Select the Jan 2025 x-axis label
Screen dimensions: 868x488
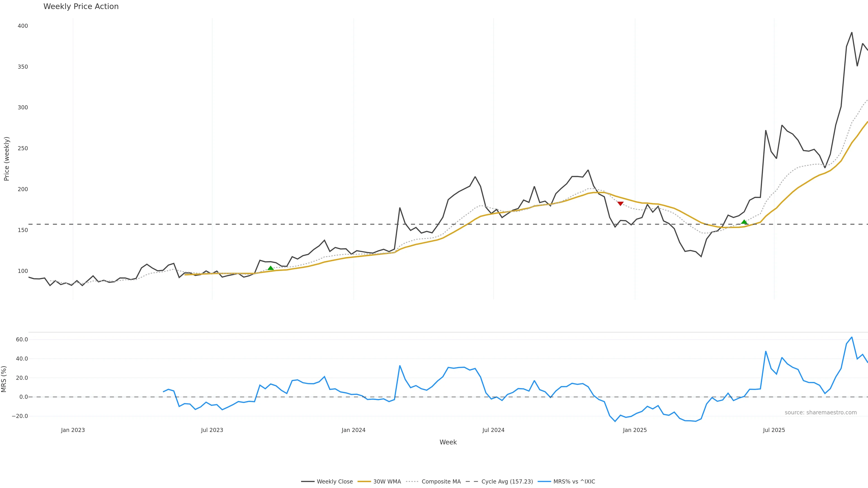tap(635, 430)
